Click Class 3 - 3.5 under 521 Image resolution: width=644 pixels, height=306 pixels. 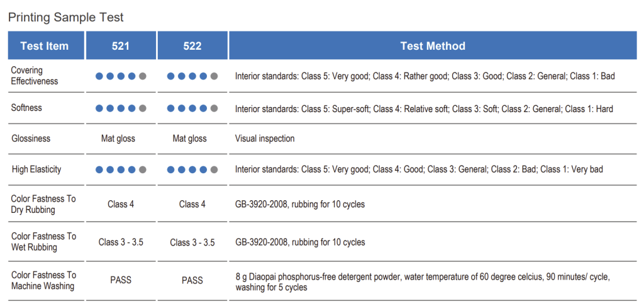click(x=121, y=242)
